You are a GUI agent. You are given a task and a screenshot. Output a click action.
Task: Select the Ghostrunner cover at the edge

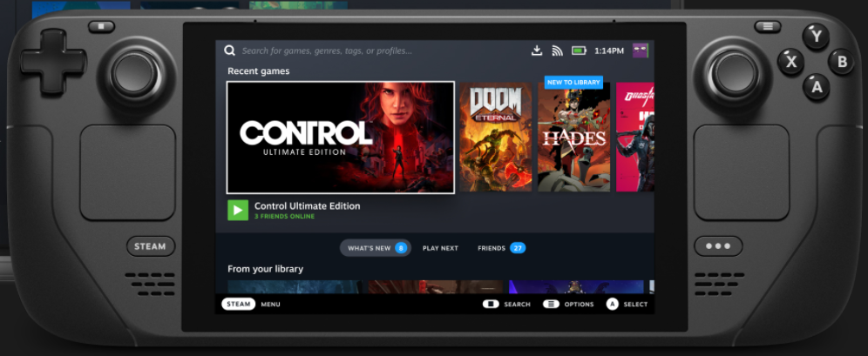pyautogui.click(x=635, y=138)
